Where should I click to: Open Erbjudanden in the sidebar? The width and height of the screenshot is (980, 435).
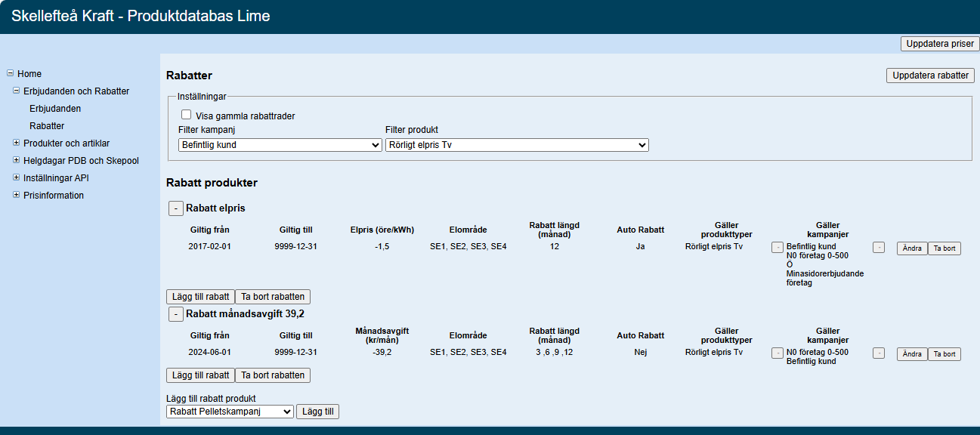click(55, 109)
